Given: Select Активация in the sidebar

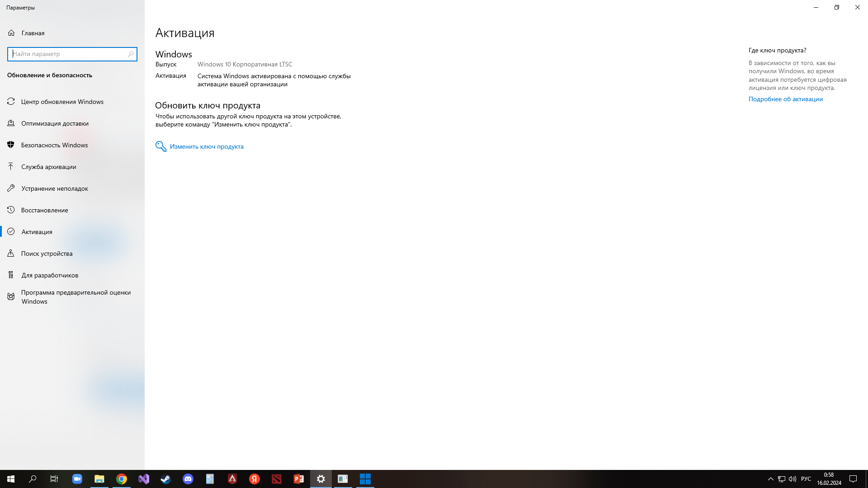Looking at the screenshot, I should 72,232.
